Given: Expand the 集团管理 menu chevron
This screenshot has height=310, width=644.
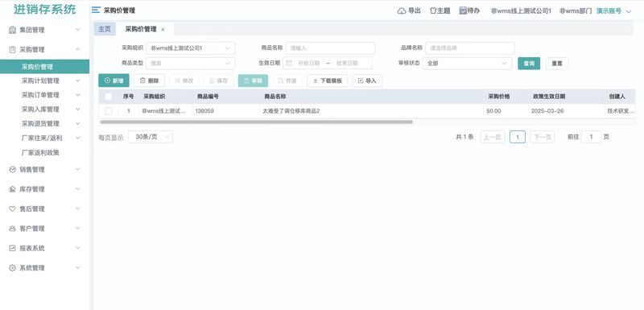Looking at the screenshot, I should tap(77, 30).
